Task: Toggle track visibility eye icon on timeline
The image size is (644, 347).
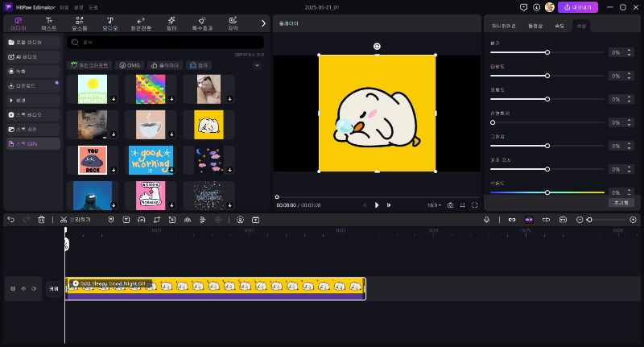Action: (23, 289)
